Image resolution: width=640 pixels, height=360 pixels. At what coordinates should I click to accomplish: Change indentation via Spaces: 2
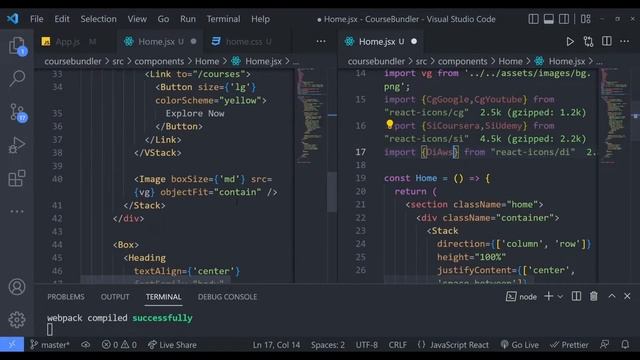tap(328, 345)
